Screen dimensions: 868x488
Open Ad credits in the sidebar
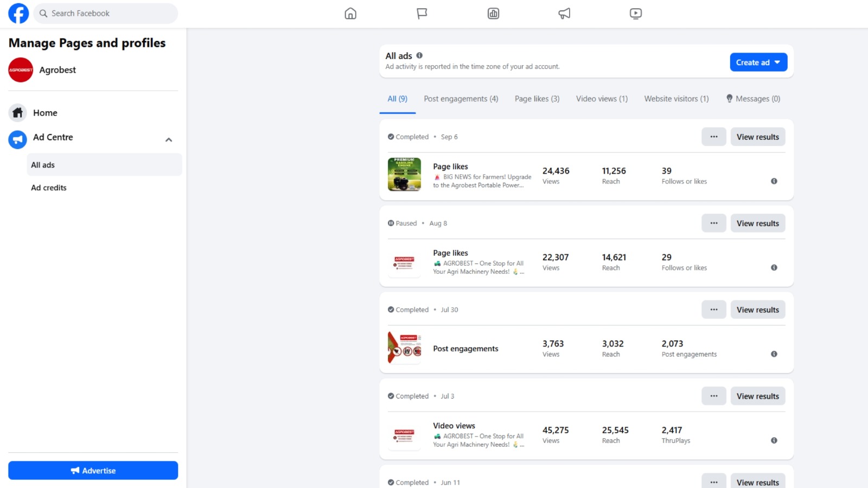pos(49,188)
